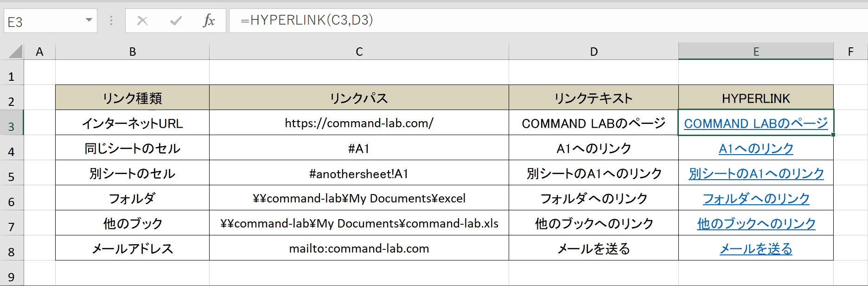Click the formula bar vertical dots handle
This screenshot has width=868, height=286.
111,21
